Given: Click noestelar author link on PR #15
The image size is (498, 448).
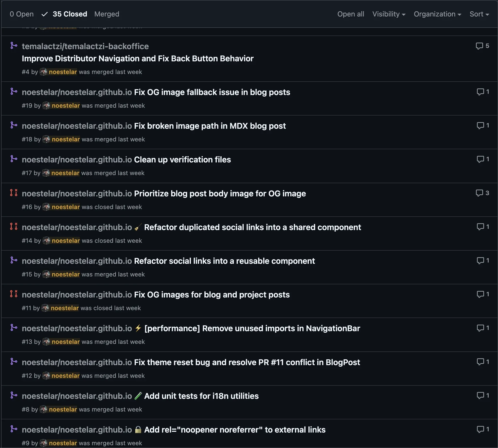Looking at the screenshot, I should (65, 274).
